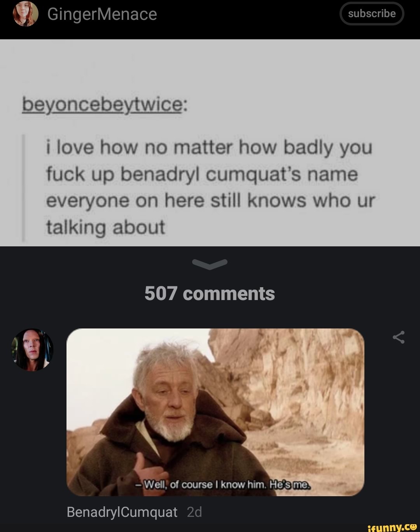This screenshot has height=532, width=420.
Task: Click the black header bar area
Action: click(210, 19)
